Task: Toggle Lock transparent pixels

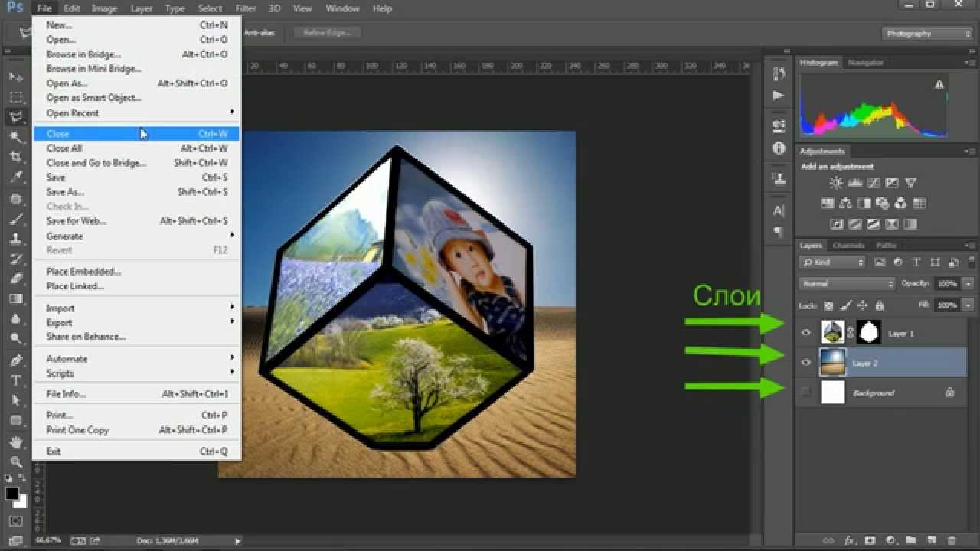Action: click(x=828, y=305)
